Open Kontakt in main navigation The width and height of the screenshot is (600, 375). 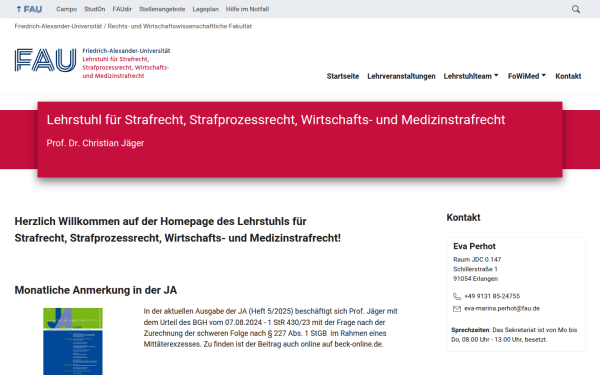tap(568, 76)
